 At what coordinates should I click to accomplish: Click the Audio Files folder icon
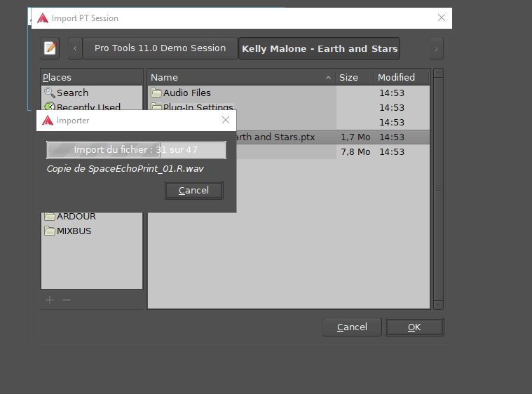[156, 93]
